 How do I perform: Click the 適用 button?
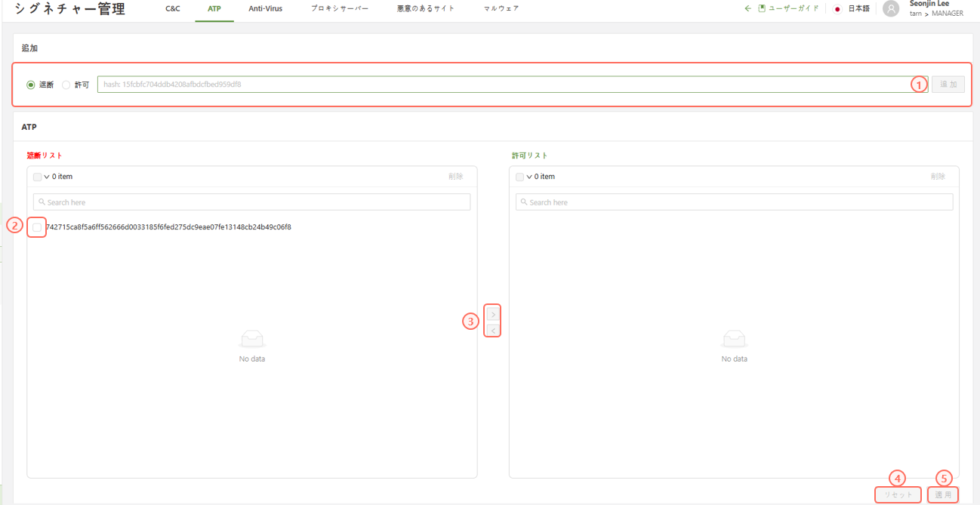click(x=943, y=495)
